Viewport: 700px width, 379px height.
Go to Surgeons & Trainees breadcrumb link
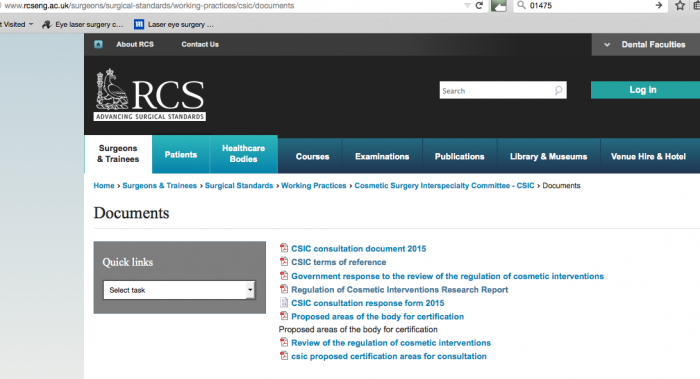[x=159, y=186]
